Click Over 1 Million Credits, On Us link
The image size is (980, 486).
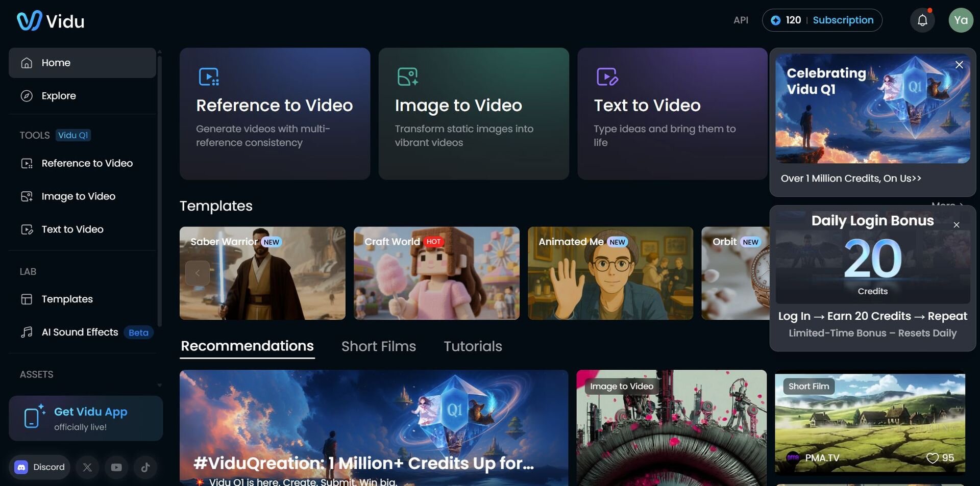851,178
